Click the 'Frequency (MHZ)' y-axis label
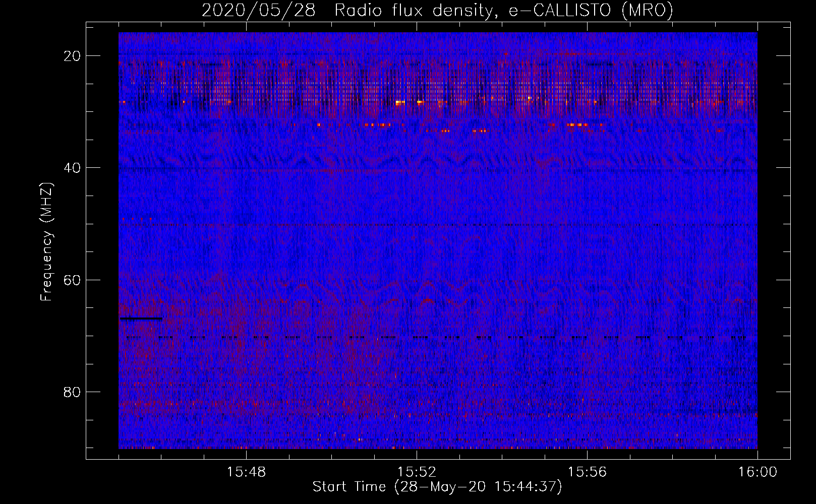 tap(46, 242)
